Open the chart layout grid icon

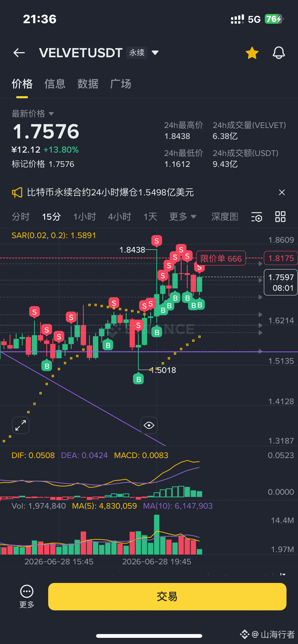pyautogui.click(x=280, y=217)
